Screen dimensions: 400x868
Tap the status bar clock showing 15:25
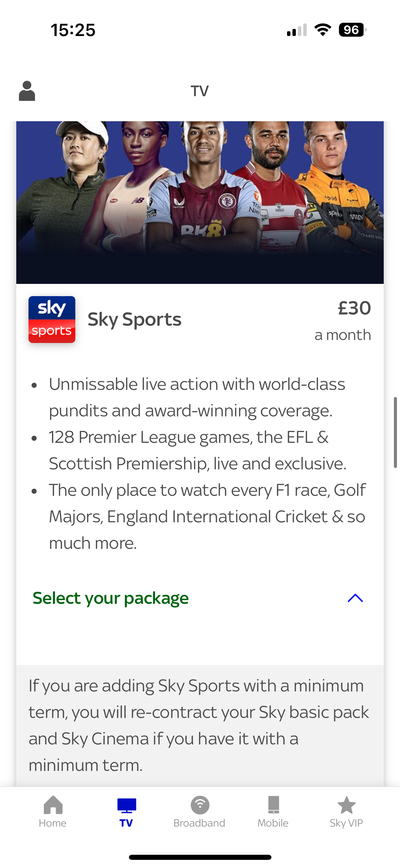(x=73, y=30)
